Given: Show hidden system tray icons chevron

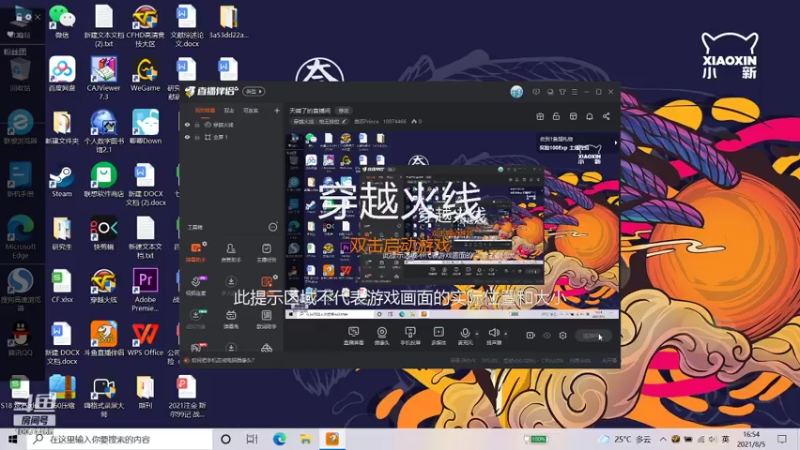Looking at the screenshot, I should (x=663, y=439).
